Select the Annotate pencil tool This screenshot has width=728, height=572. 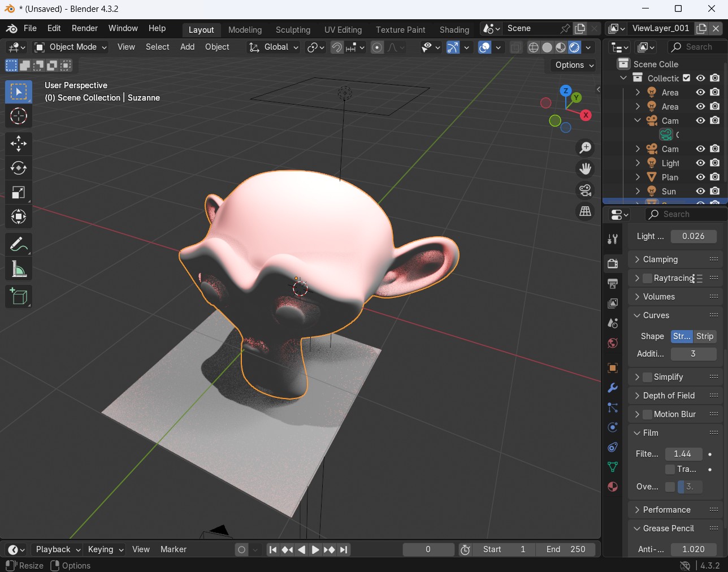[19, 244]
